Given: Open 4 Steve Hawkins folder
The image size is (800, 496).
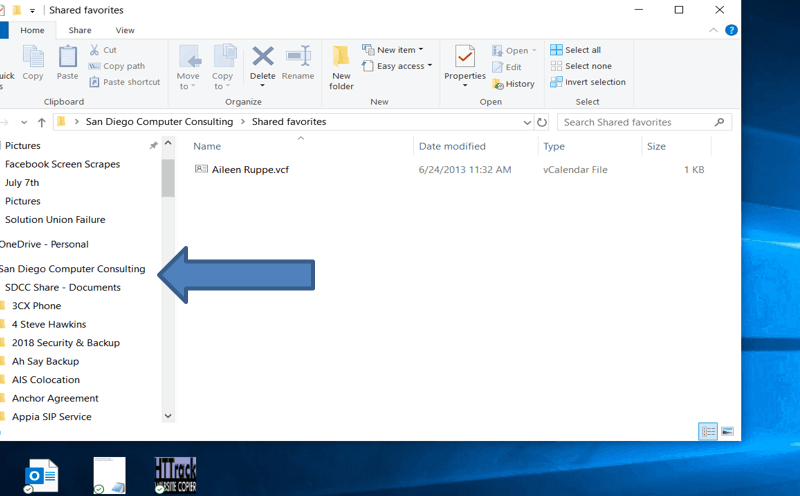Looking at the screenshot, I should [x=49, y=324].
